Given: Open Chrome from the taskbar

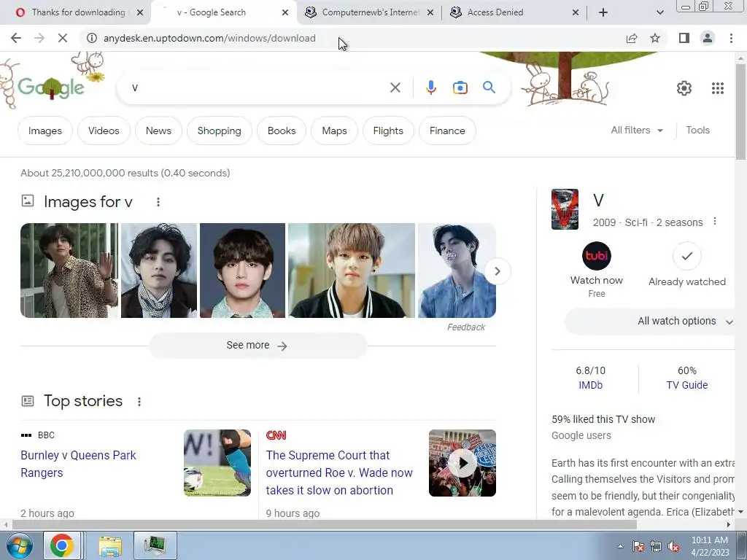Looking at the screenshot, I should pos(61,545).
